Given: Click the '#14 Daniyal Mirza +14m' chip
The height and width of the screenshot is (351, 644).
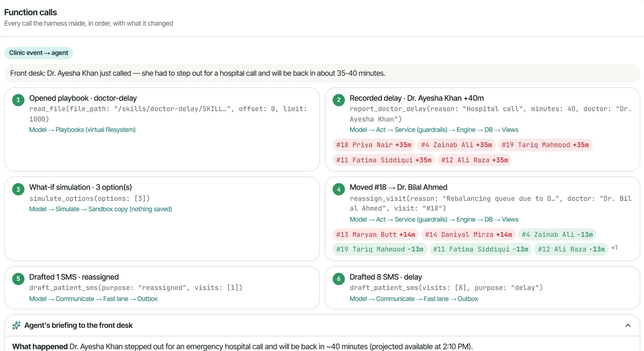Looking at the screenshot, I should (468, 234).
